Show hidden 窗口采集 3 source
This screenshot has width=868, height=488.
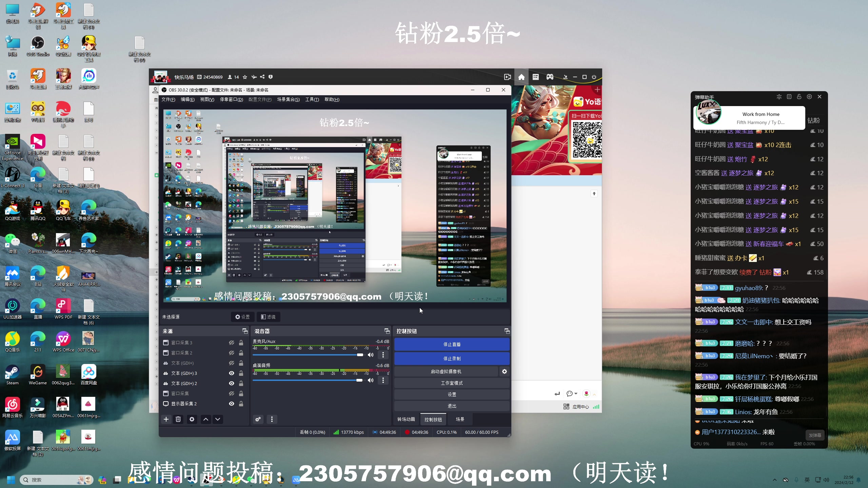click(x=232, y=343)
